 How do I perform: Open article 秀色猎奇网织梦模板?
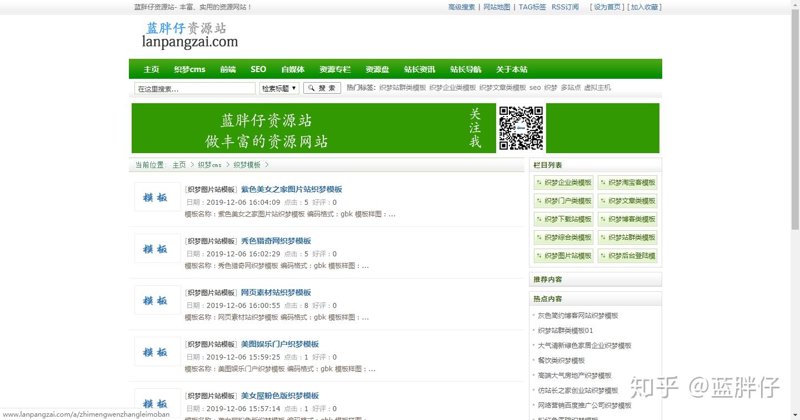click(276, 241)
